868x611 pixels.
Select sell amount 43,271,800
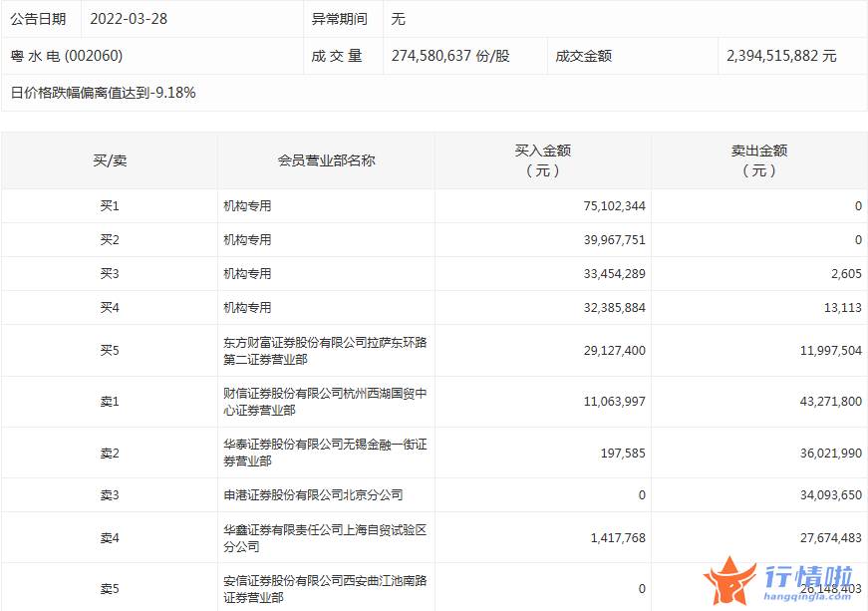click(831, 402)
